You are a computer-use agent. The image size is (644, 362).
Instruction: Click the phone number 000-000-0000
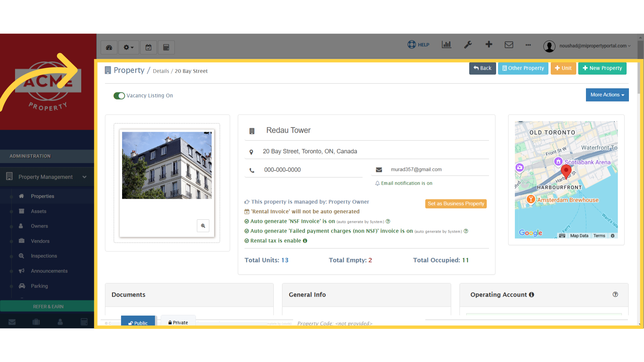282,170
